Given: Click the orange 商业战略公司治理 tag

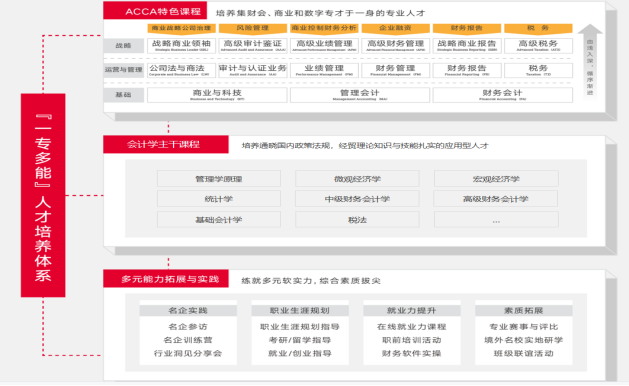Looking at the screenshot, I should coord(181,28).
